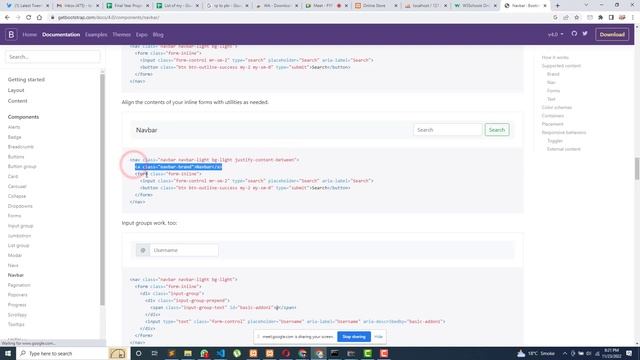
Task: Open the Windows Start menu
Action: [8, 353]
